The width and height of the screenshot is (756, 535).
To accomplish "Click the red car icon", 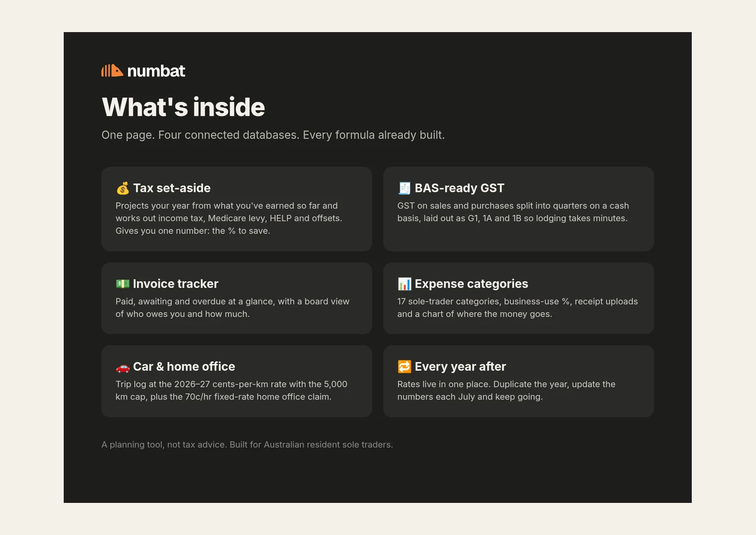I will tap(123, 367).
